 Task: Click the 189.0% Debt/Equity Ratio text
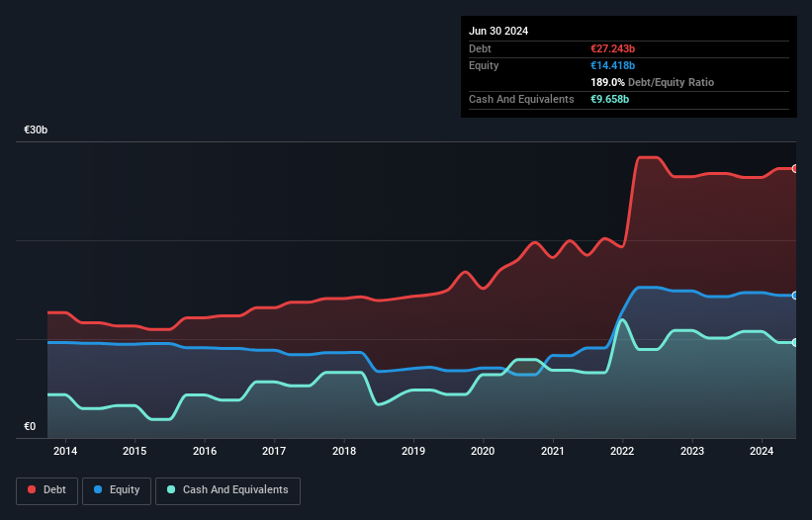(x=652, y=82)
